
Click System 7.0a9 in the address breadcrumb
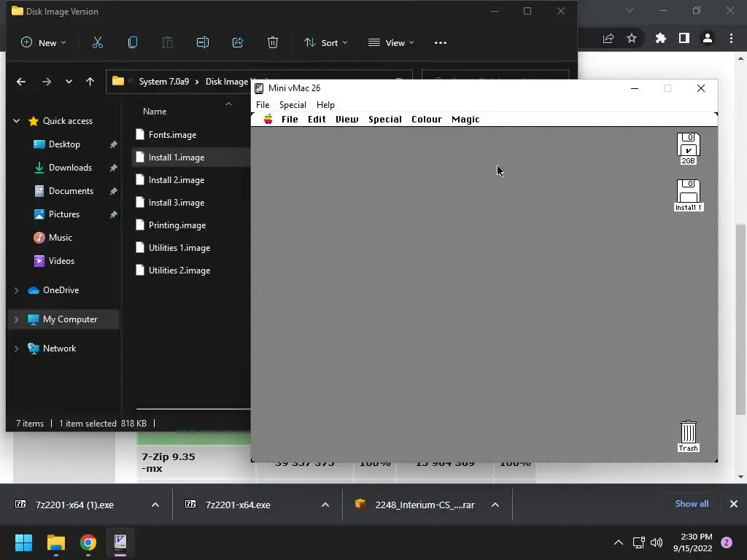tap(164, 82)
